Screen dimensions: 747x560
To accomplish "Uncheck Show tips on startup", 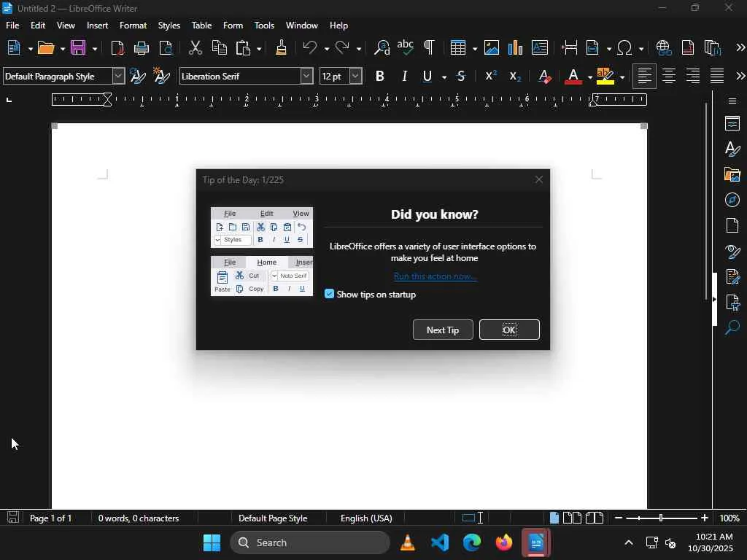I will (x=329, y=294).
